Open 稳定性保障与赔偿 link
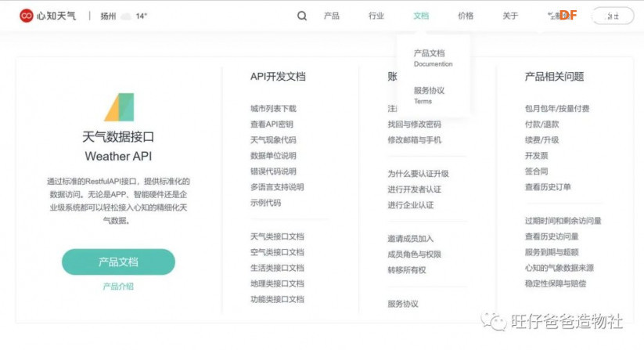The height and width of the screenshot is (350, 644). (556, 283)
